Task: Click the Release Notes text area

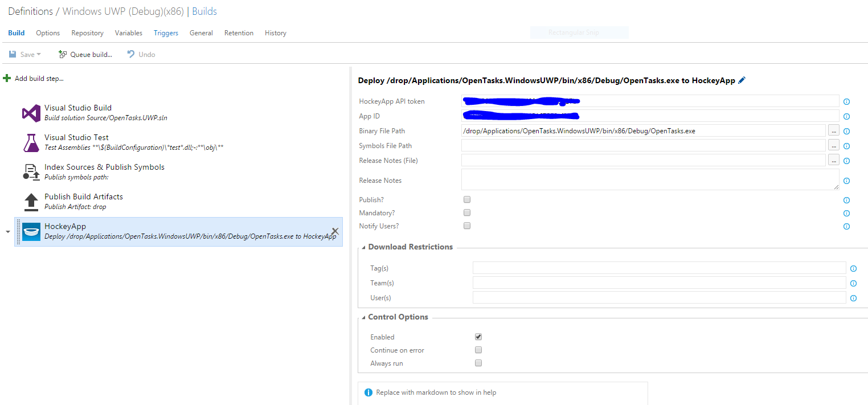Action: (x=650, y=179)
